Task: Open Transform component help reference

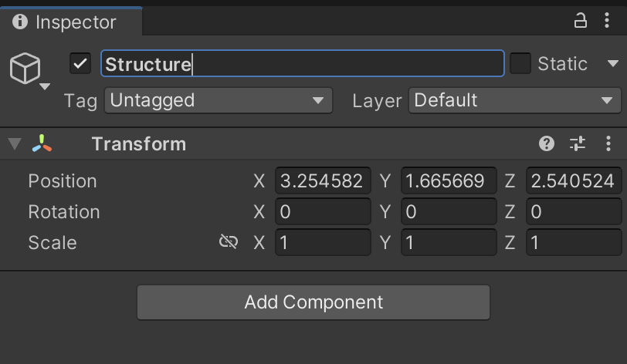Action: (x=547, y=143)
